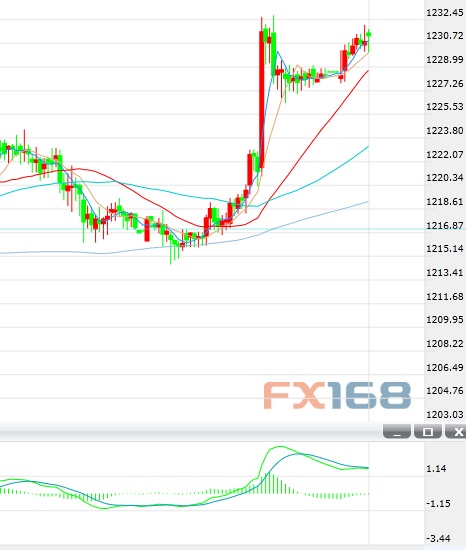Click the MACD histogram peak bar

(270, 483)
